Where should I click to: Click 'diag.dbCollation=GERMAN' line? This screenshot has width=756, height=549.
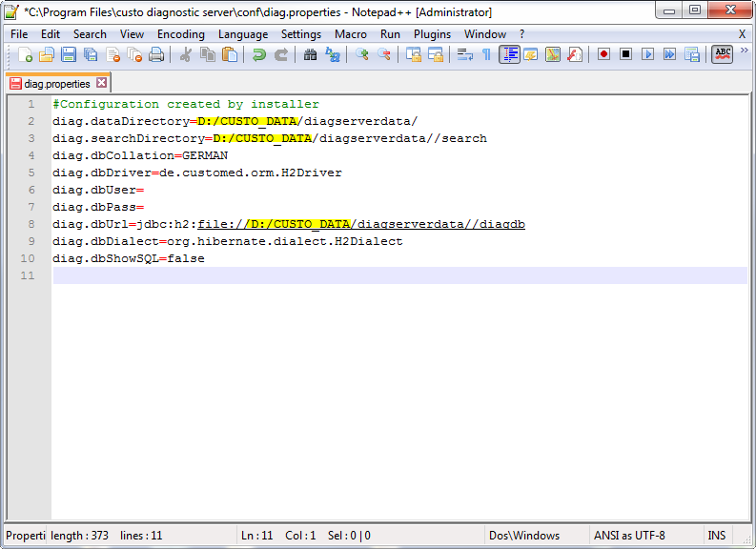140,155
